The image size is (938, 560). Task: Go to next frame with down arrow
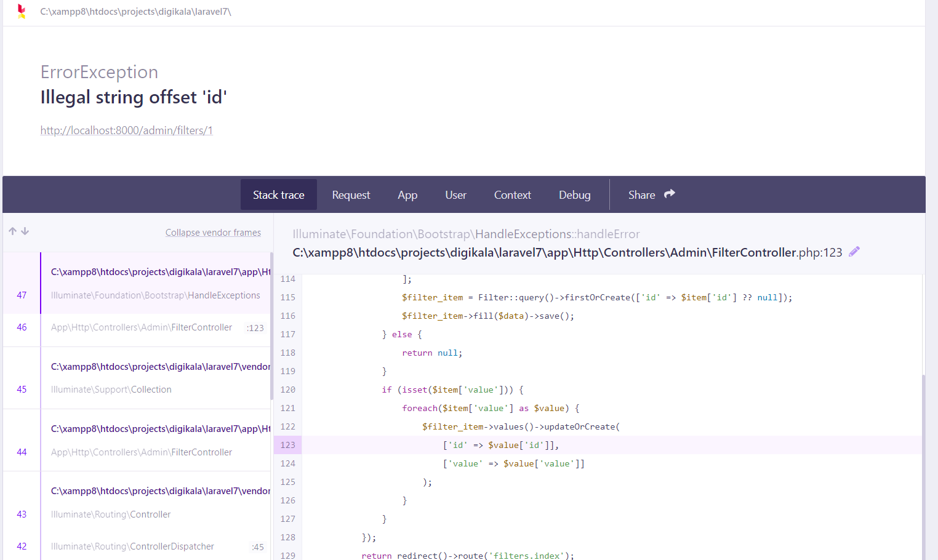click(x=25, y=231)
